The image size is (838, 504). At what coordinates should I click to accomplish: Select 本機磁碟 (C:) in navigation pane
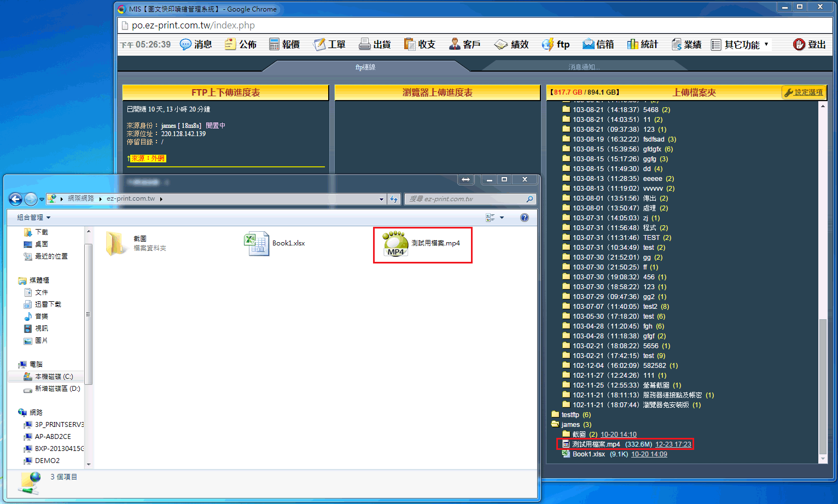54,377
